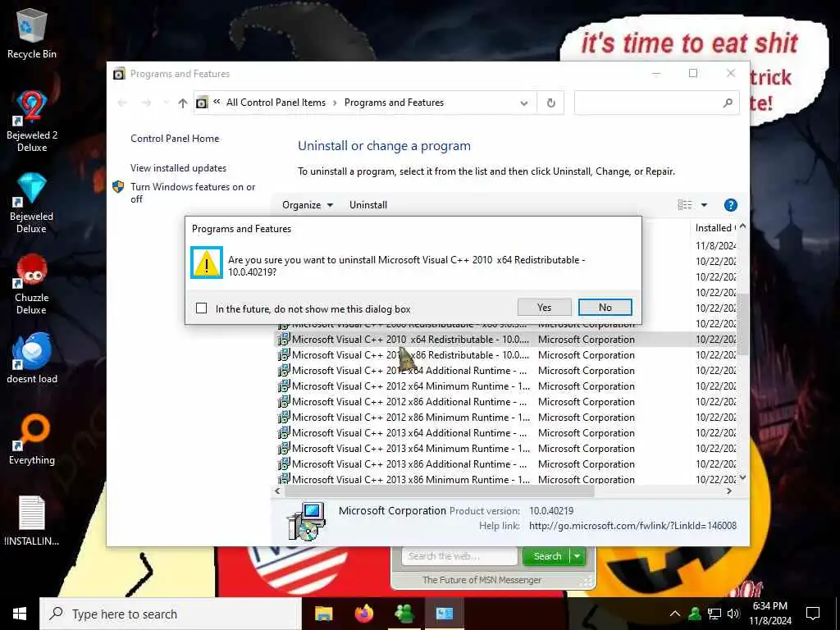
Task: Select the 'doesnt load' Thunderbird shortcut
Action: 32,358
